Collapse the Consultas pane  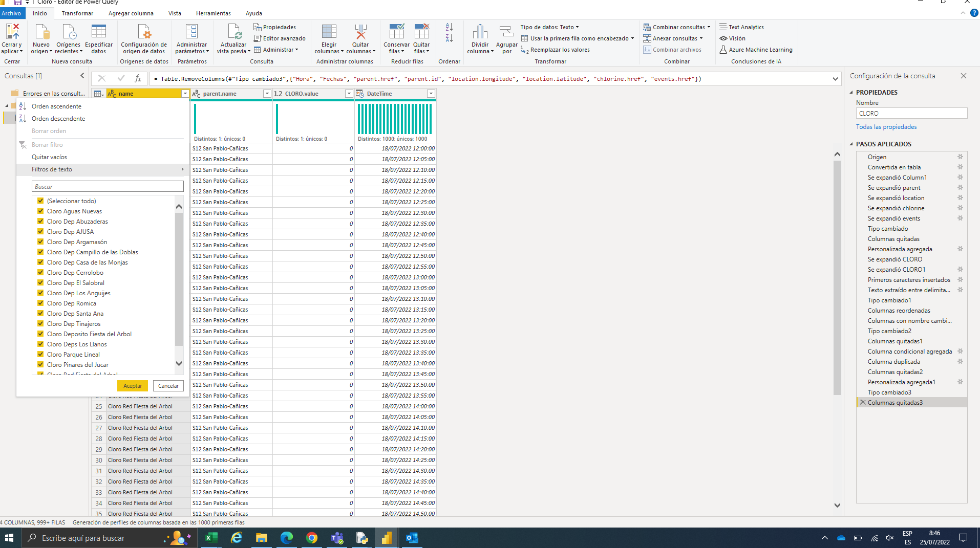pos(82,76)
